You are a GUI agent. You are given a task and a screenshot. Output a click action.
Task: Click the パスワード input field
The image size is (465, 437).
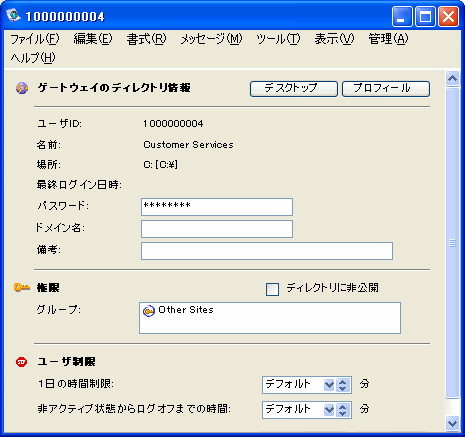[x=217, y=207]
